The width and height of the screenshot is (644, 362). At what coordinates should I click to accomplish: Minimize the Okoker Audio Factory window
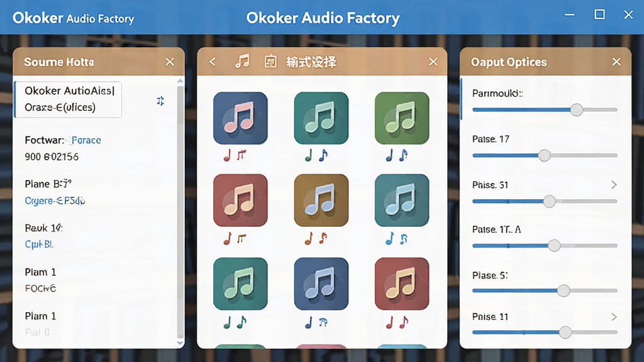570,15
